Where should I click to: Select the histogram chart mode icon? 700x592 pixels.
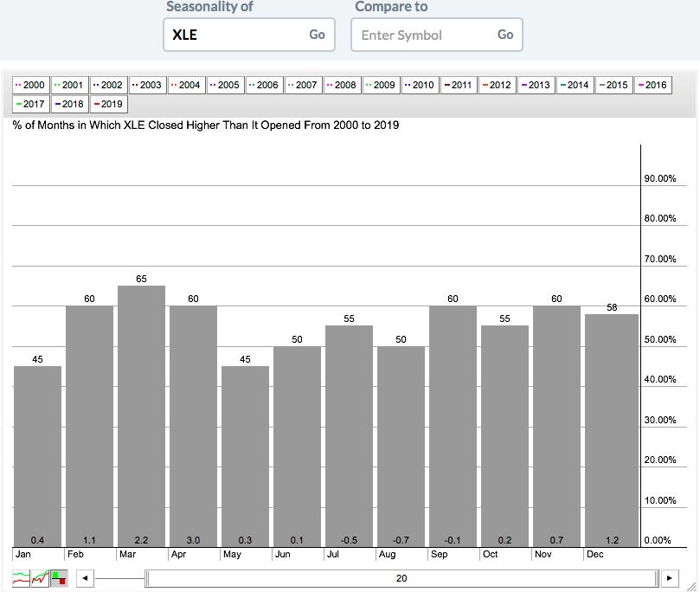pos(59,578)
